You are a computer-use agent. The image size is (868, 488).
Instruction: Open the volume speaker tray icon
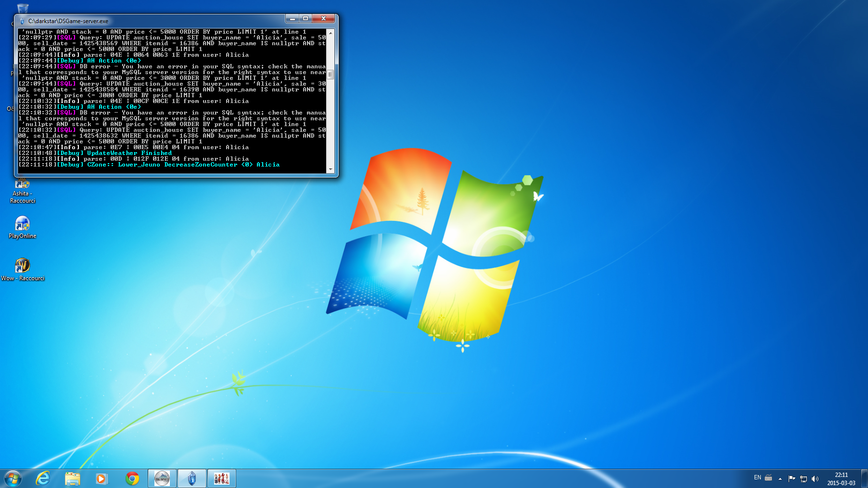pyautogui.click(x=815, y=478)
